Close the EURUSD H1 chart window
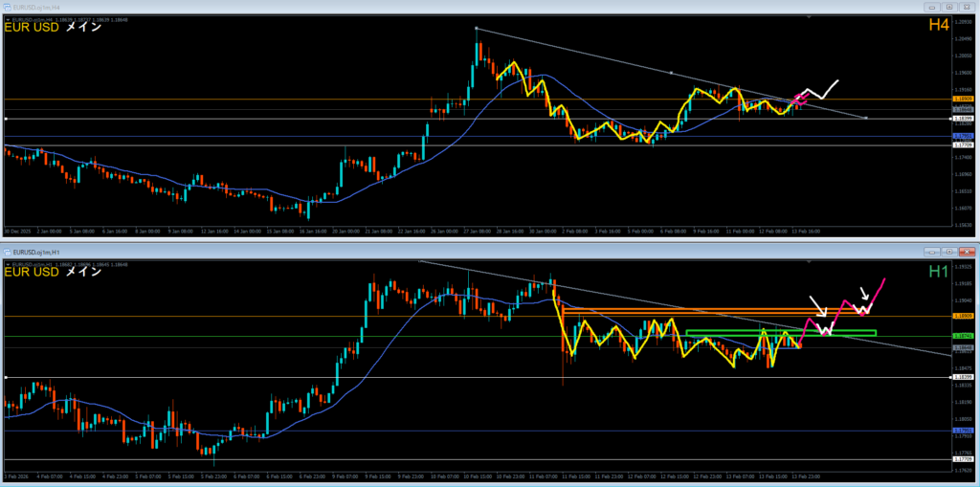This screenshot has width=980, height=487. coord(967,252)
